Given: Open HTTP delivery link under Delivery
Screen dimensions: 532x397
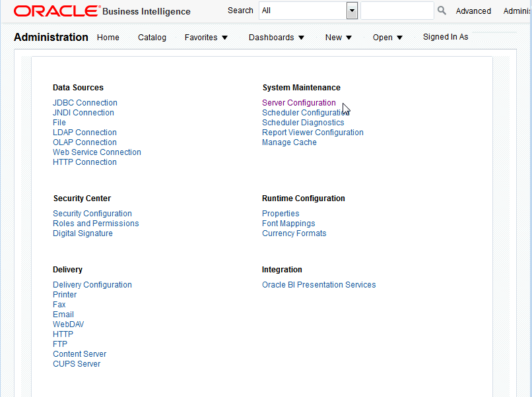Looking at the screenshot, I should [63, 334].
